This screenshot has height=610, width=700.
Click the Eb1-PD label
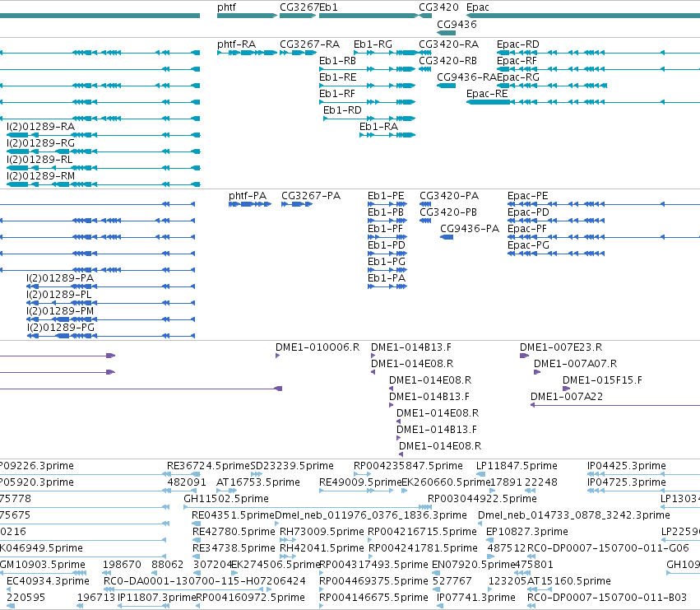coord(386,245)
